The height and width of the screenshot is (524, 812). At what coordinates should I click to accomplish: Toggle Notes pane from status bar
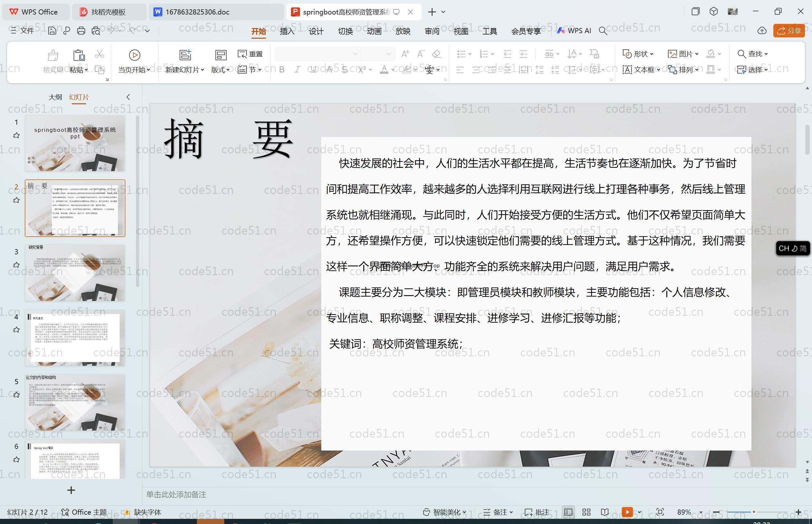pyautogui.click(x=498, y=512)
